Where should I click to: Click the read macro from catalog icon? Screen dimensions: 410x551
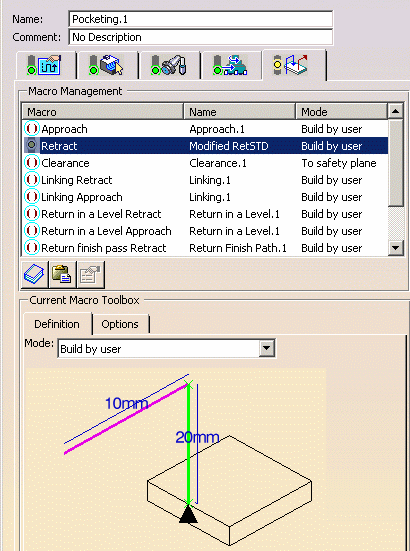pyautogui.click(x=34, y=275)
